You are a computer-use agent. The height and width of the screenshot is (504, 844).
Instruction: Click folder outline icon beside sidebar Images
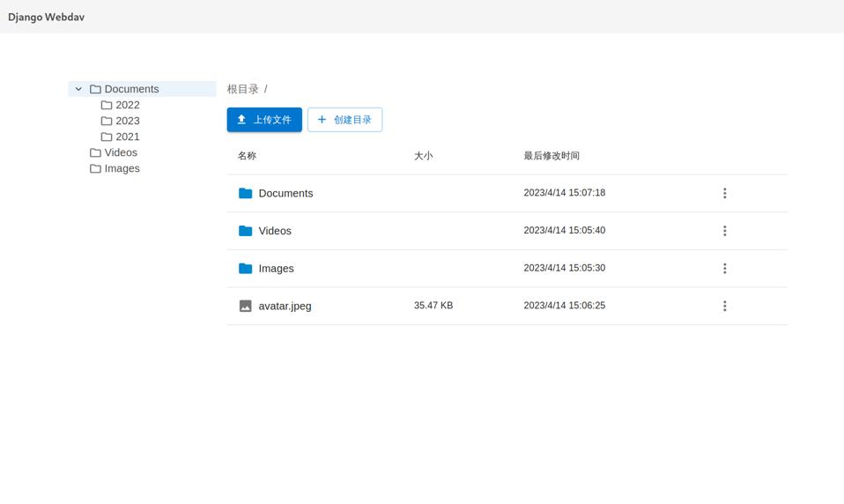click(x=95, y=168)
